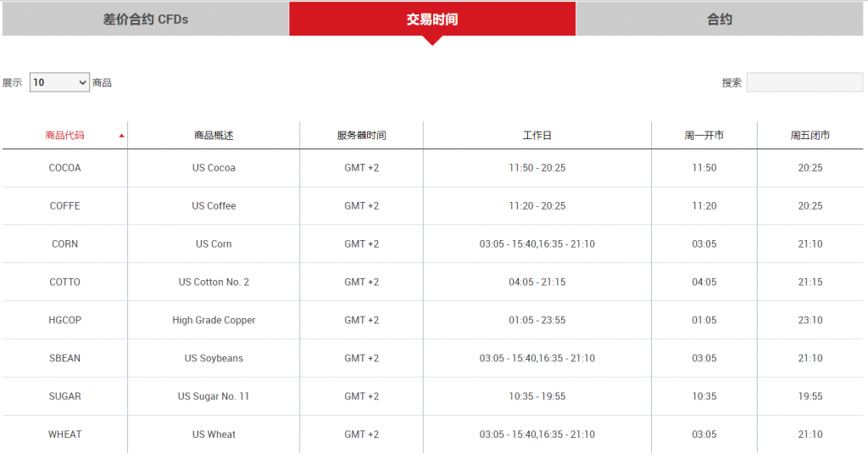Image resolution: width=868 pixels, height=459 pixels.
Task: Sort table by 服务器时间 column header
Action: coord(361,136)
